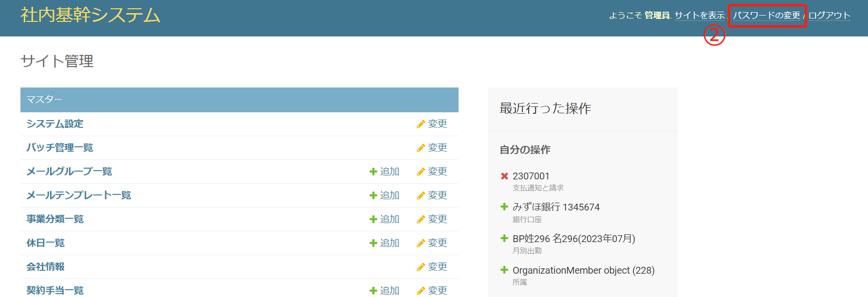This screenshot has height=297, width=868.
Task: Open the サイトを表示 link in header
Action: coord(700,16)
